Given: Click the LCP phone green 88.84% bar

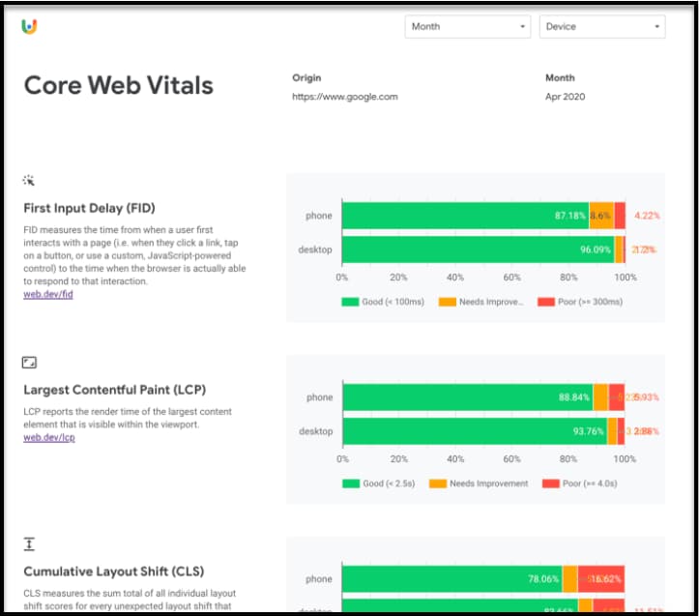Looking at the screenshot, I should pos(468,397).
